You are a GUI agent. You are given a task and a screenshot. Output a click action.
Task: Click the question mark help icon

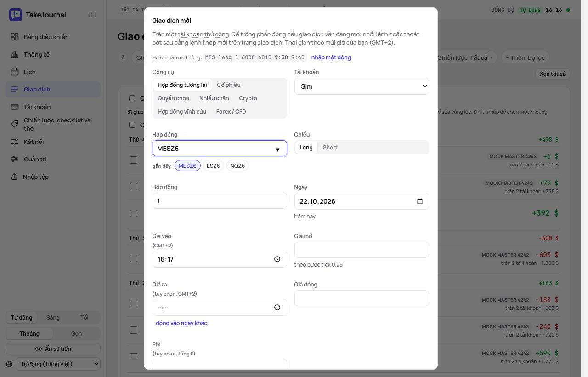point(123,57)
